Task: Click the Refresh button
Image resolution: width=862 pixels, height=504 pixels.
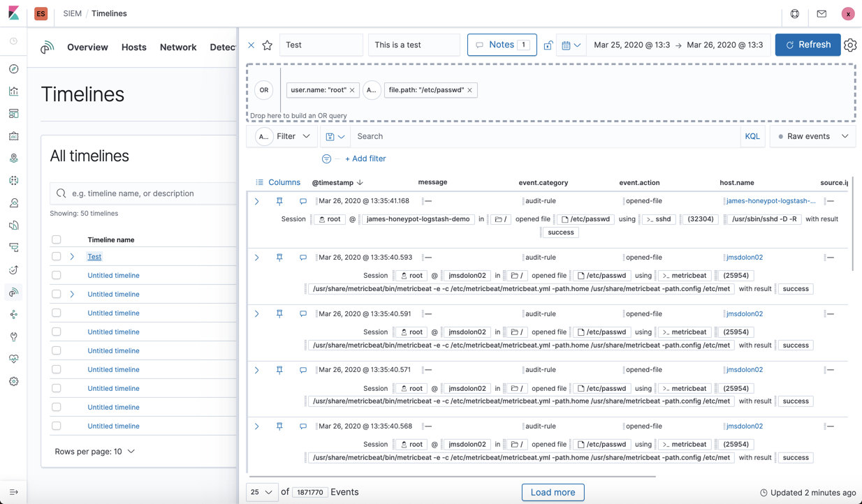Action: pyautogui.click(x=808, y=45)
